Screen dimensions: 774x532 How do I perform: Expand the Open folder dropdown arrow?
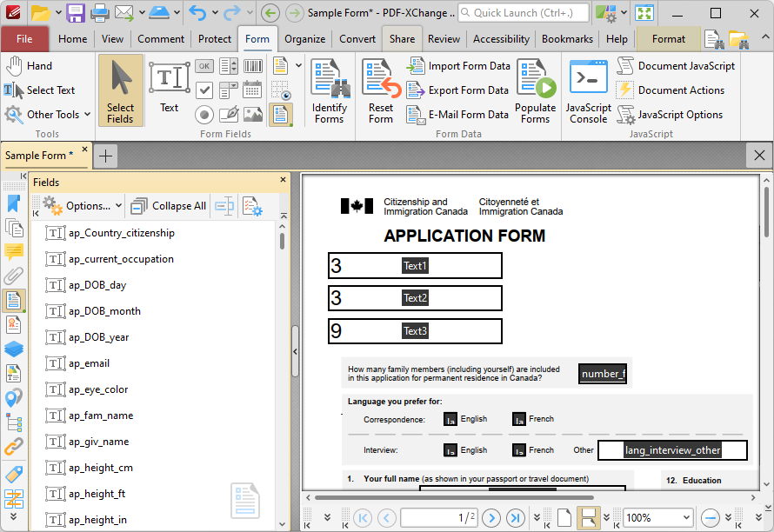tap(58, 13)
